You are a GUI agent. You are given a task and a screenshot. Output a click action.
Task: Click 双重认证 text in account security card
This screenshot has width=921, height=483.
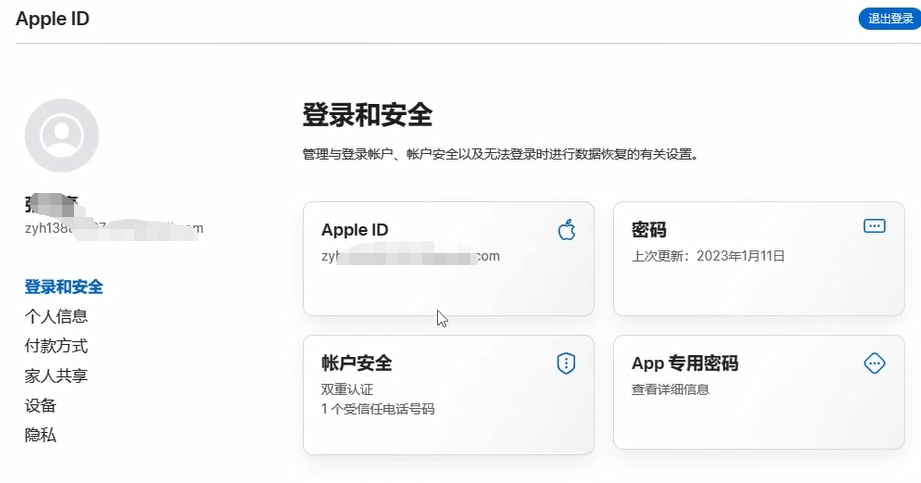(x=347, y=389)
